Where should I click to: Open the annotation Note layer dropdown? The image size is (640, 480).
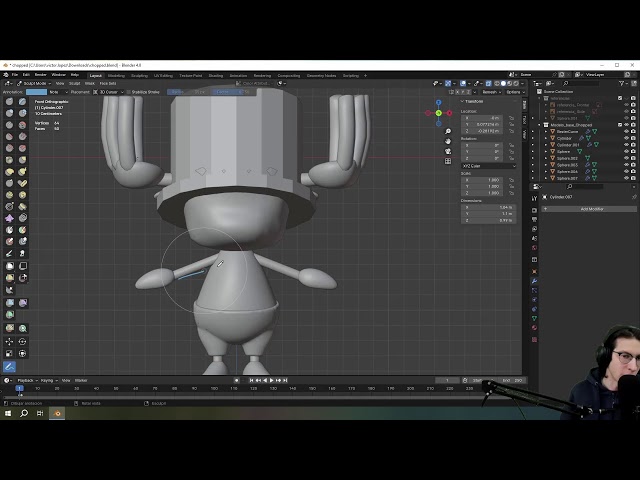(x=58, y=92)
